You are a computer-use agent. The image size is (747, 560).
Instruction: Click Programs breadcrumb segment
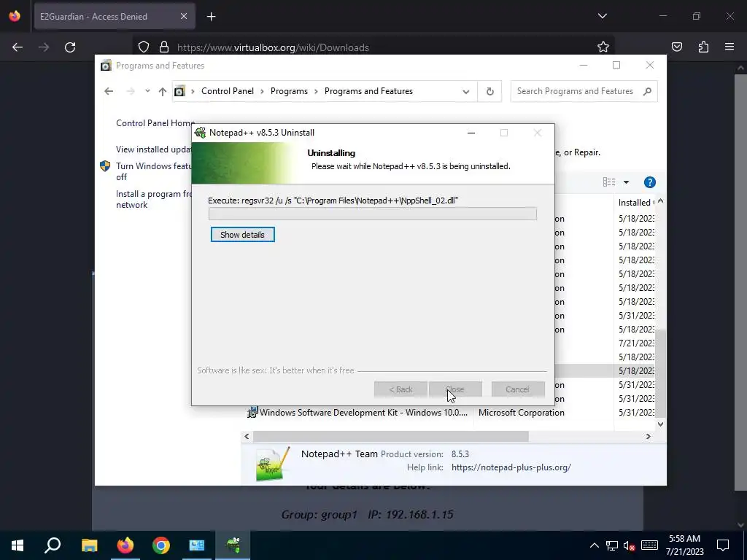(x=289, y=91)
